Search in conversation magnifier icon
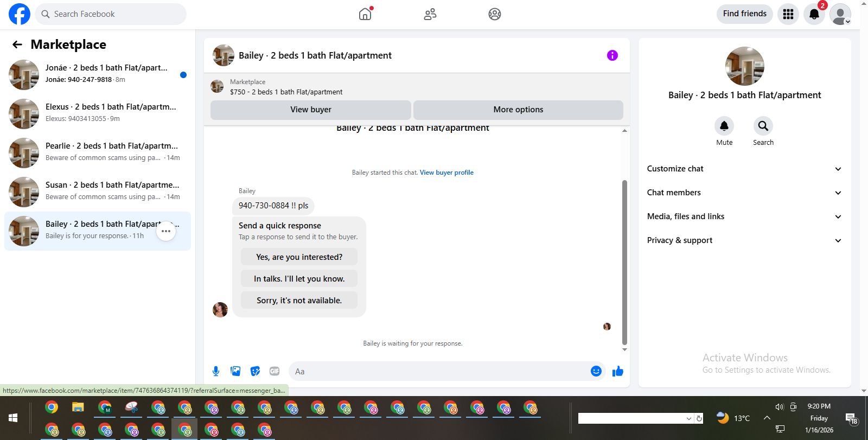Screen dimensions: 868x440 (763, 126)
